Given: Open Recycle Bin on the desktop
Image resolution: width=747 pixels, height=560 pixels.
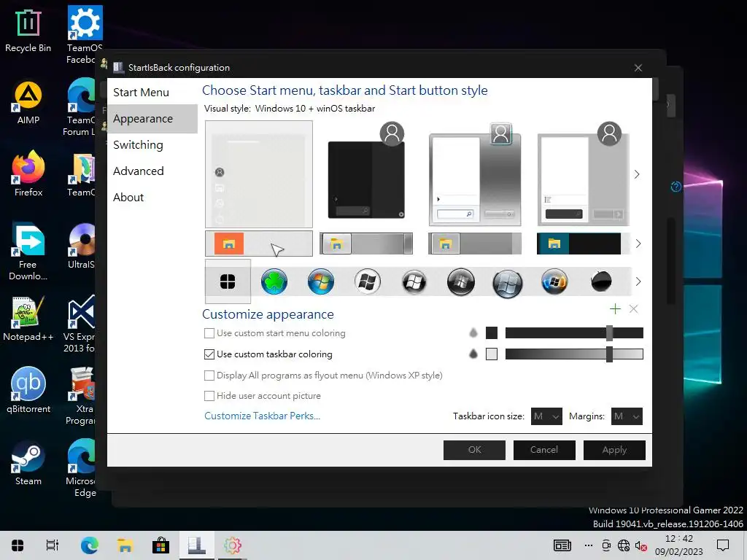Looking at the screenshot, I should [28, 31].
